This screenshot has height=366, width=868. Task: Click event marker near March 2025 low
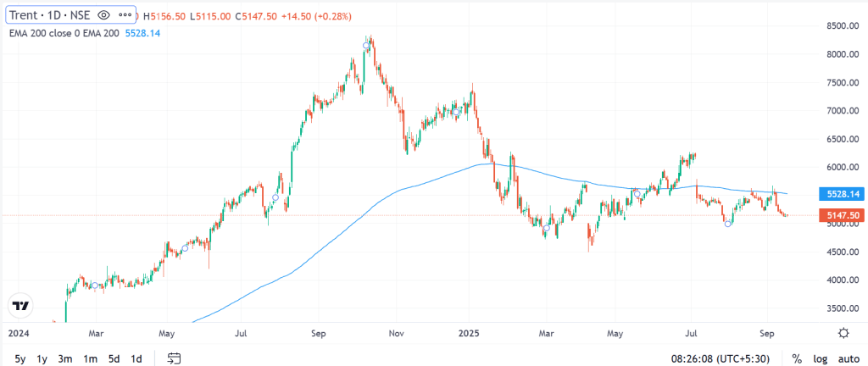[x=547, y=229]
